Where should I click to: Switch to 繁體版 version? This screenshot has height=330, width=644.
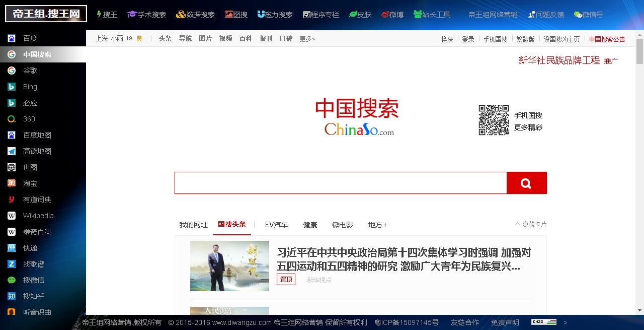pos(525,39)
